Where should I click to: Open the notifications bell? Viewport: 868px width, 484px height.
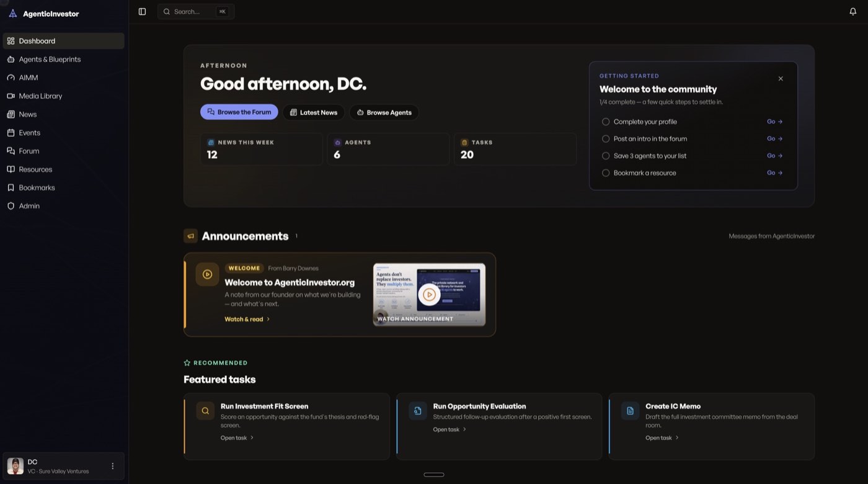pyautogui.click(x=853, y=12)
